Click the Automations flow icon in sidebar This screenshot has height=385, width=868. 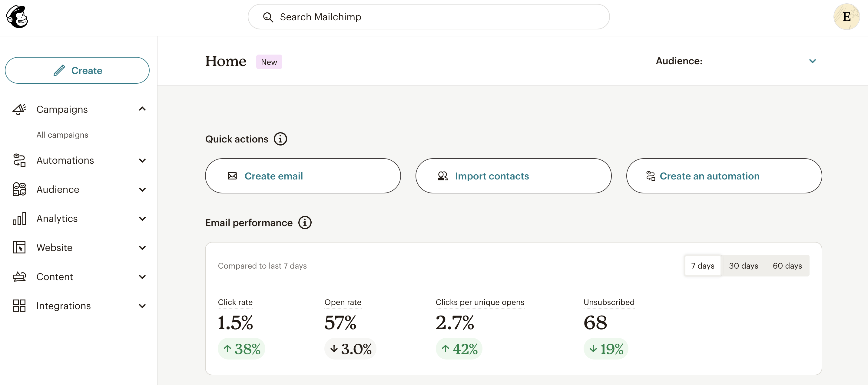point(19,160)
